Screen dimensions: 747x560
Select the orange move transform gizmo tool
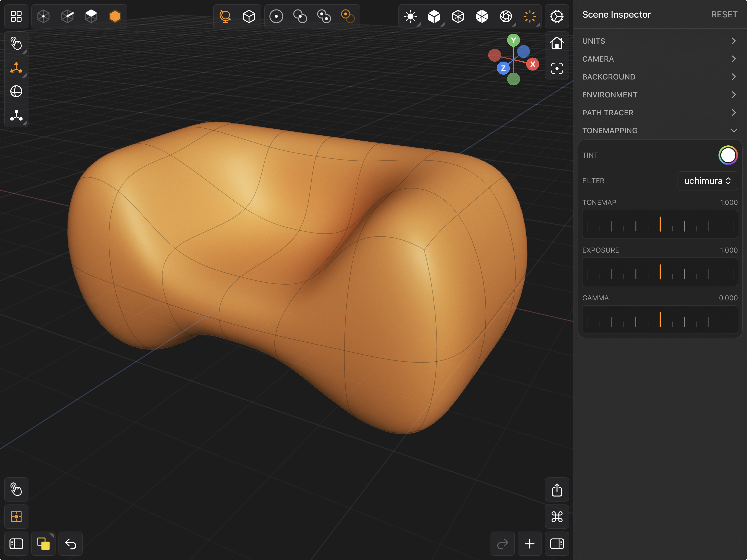coord(16,68)
